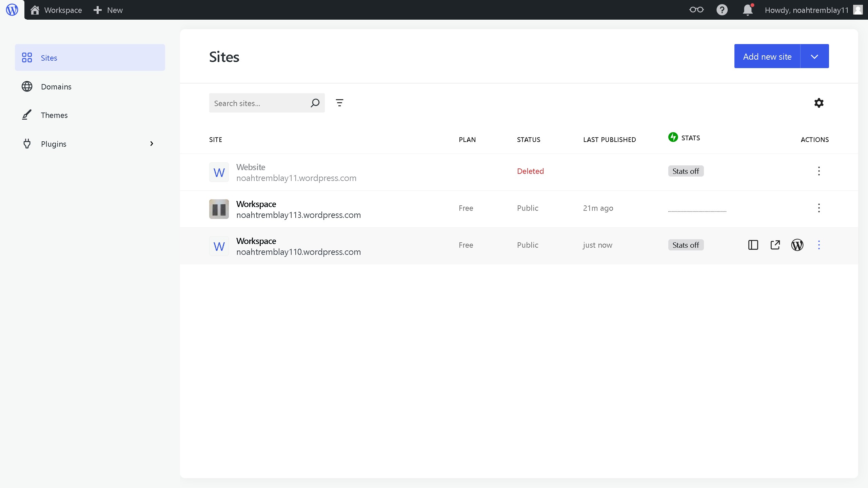
Task: Open the Reader from the admin bar
Action: click(697, 10)
